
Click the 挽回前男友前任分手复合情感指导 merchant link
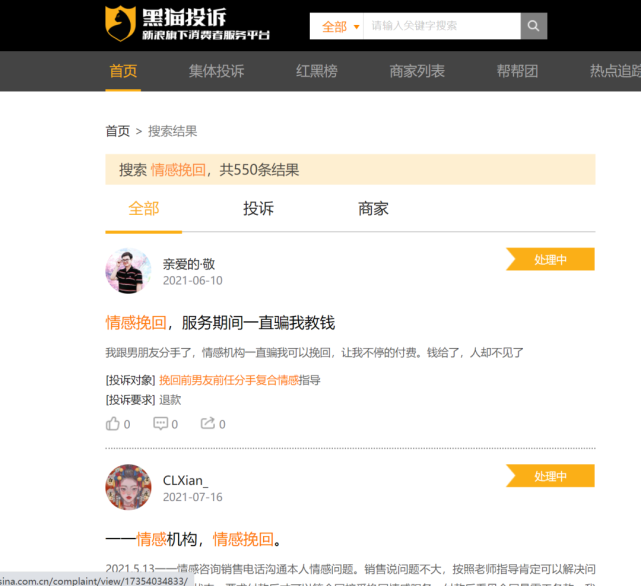[x=239, y=380]
